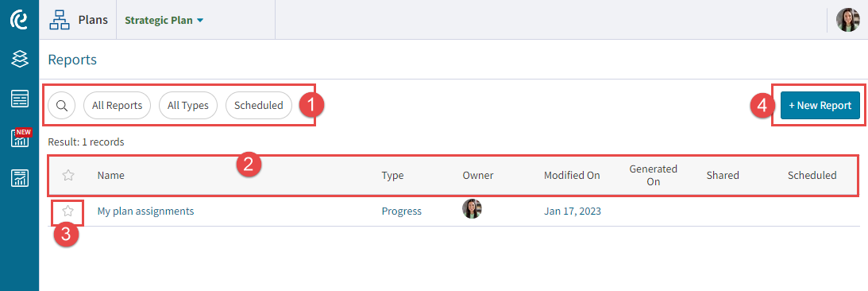868x291 pixels.
Task: Toggle the Scheduled filter pill
Action: click(x=259, y=105)
